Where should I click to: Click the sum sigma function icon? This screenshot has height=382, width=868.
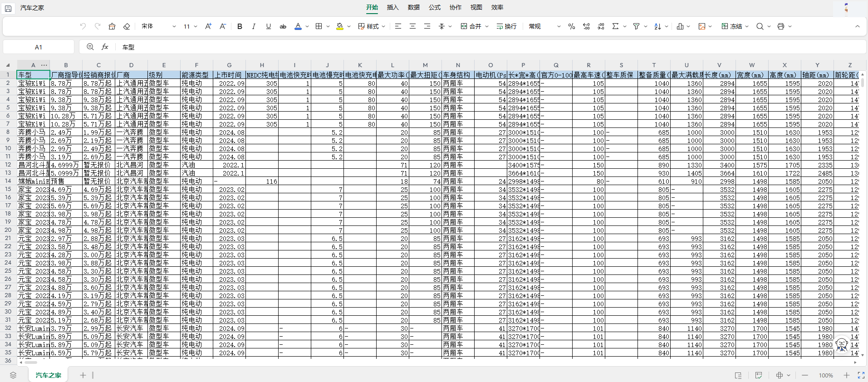coord(615,26)
